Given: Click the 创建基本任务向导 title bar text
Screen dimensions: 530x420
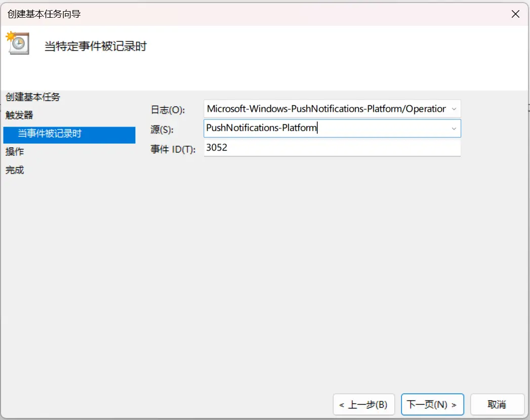Looking at the screenshot, I should pyautogui.click(x=44, y=14).
